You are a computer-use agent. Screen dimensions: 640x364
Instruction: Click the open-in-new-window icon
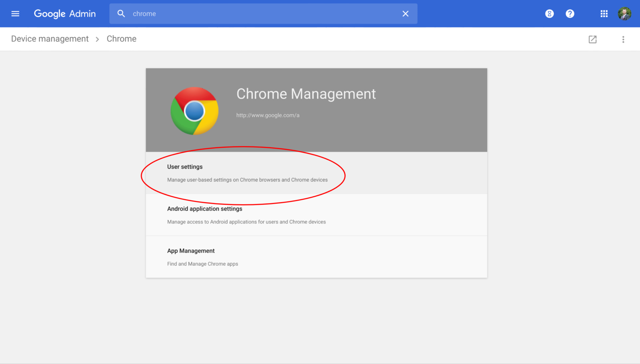pyautogui.click(x=593, y=39)
